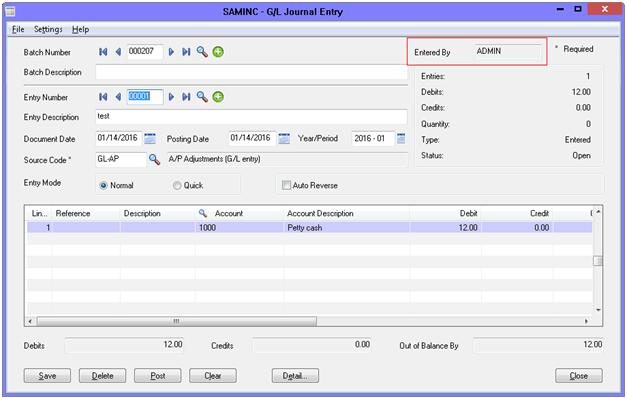Click the Source Code field GL-AP
Viewport: 627px width, 399px height.
point(121,160)
